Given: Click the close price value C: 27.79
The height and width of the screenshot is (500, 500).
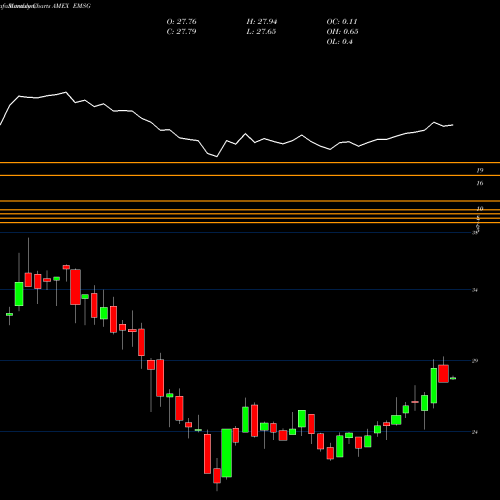Looking at the screenshot, I should coord(181,32).
